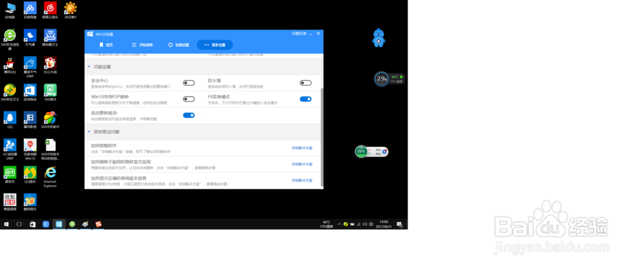644x269 pixels.
Task: Show hidden system tray icons chevron
Action: pyautogui.click(x=339, y=224)
